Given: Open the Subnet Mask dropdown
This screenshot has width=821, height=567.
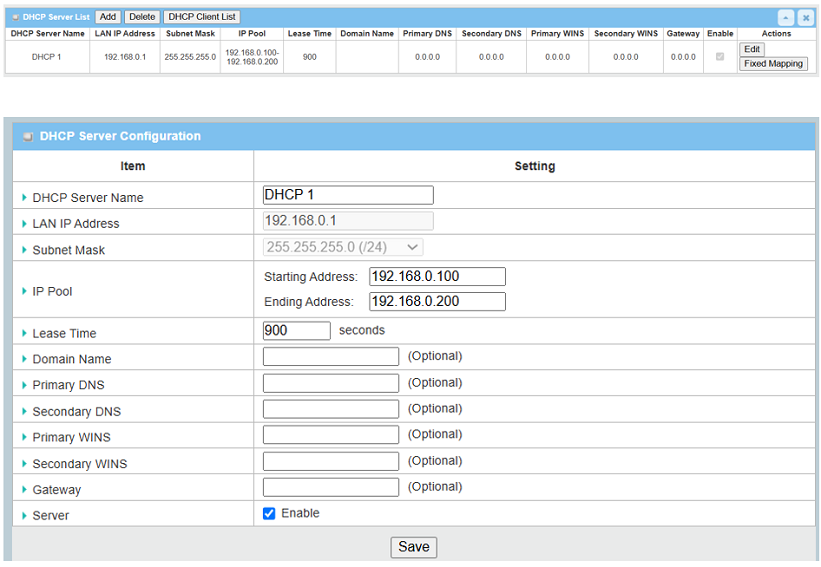Looking at the screenshot, I should pyautogui.click(x=343, y=247).
